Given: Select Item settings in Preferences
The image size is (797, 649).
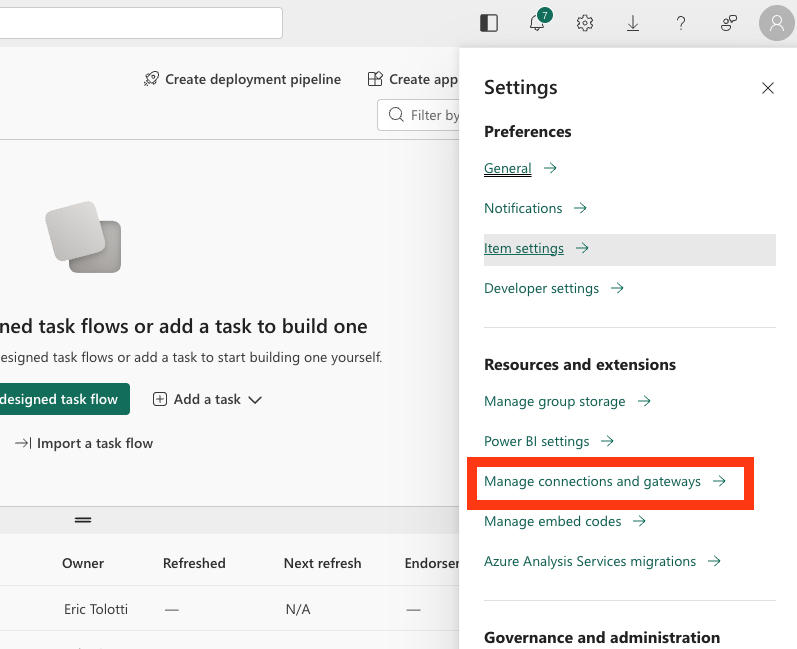Looking at the screenshot, I should [524, 249].
